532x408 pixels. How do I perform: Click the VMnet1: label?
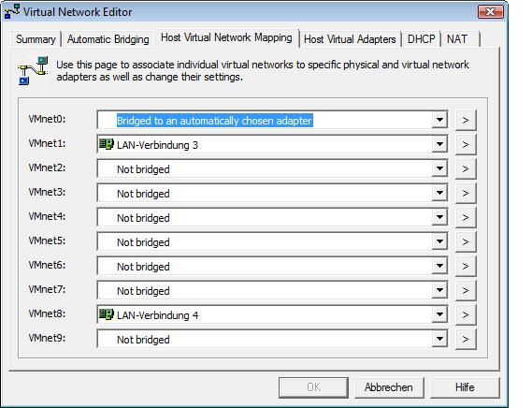47,143
